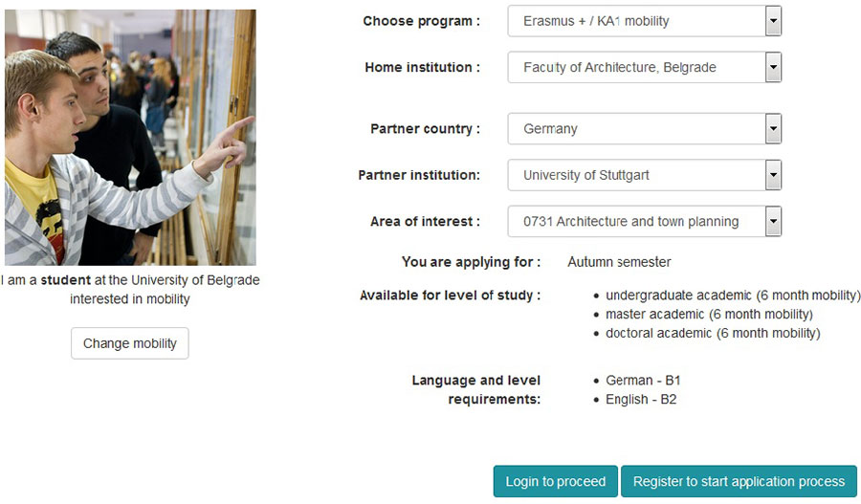The image size is (861, 504).
Task: Open the Area of interest dropdown arrow
Action: tap(773, 222)
